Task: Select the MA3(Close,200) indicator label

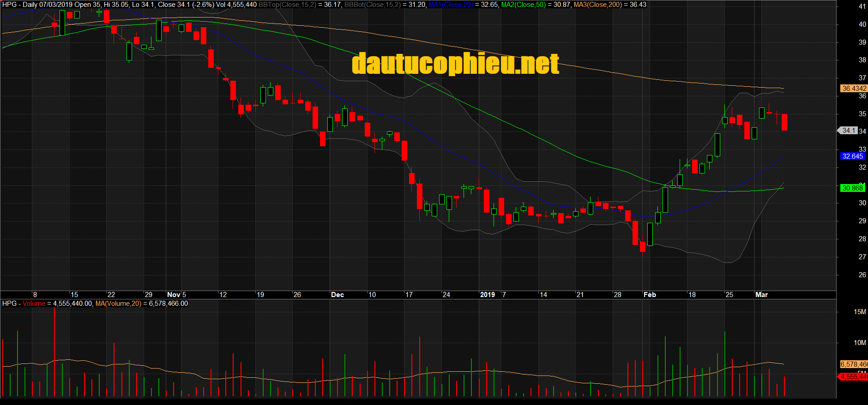Action: point(597,5)
